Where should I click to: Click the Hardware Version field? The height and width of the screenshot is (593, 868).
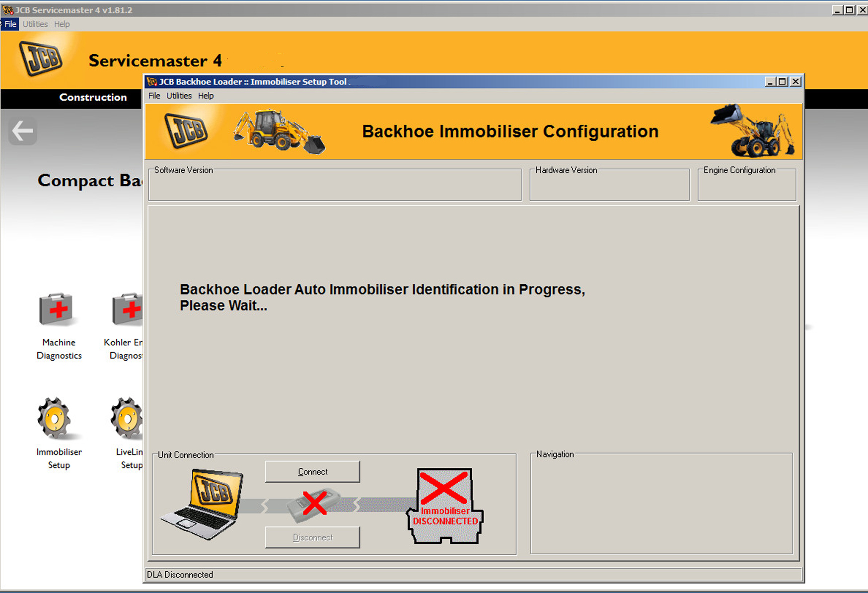tap(609, 187)
